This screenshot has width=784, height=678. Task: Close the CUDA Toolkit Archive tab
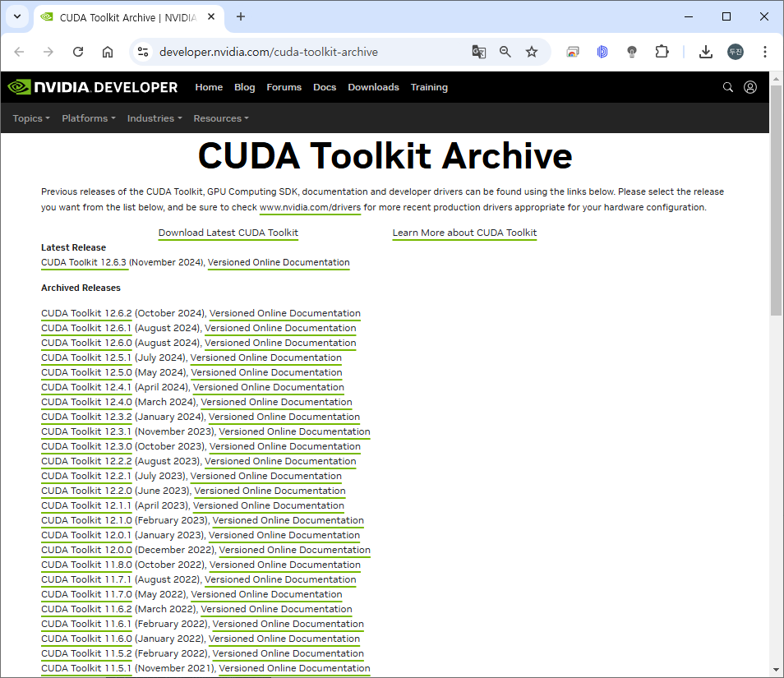tap(211, 17)
